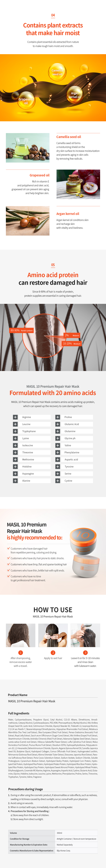Click the plus icon beside Tyrosine
This screenshot has height=868, width=106.
click(58, 467)
